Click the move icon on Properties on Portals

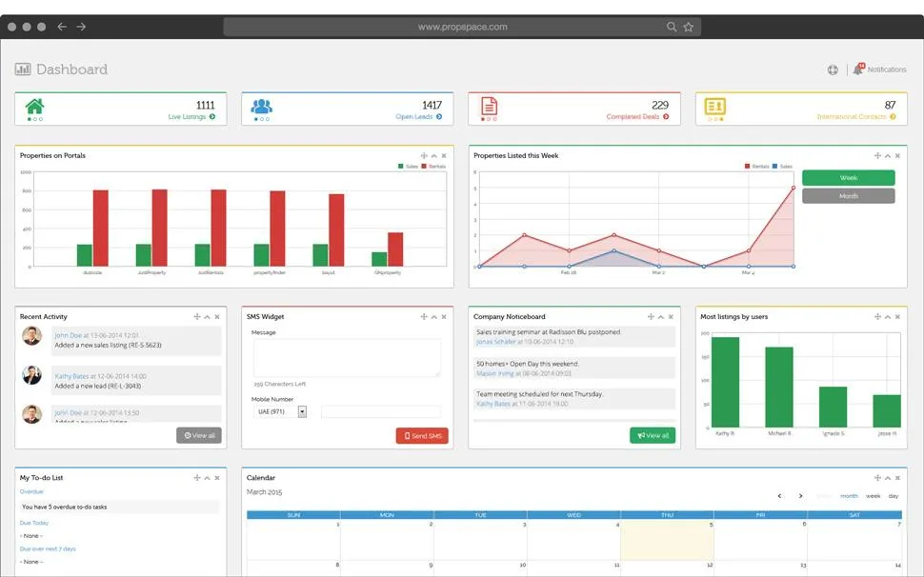(x=424, y=155)
